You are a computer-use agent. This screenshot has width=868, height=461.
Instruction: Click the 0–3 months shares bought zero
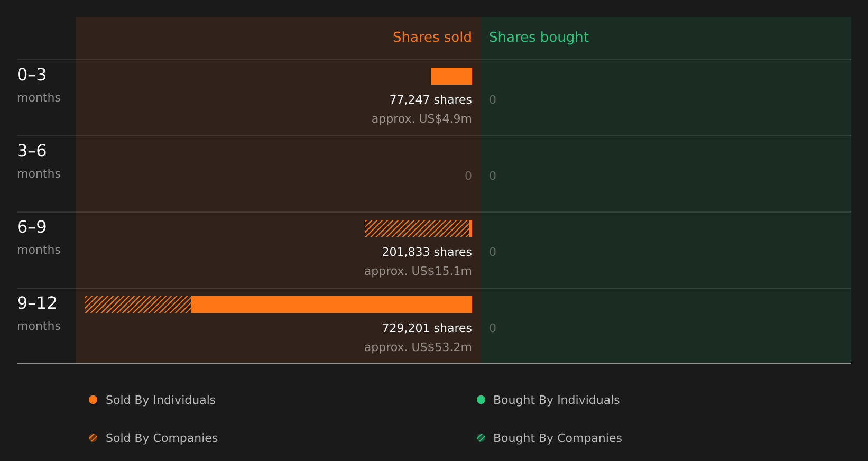click(x=493, y=100)
